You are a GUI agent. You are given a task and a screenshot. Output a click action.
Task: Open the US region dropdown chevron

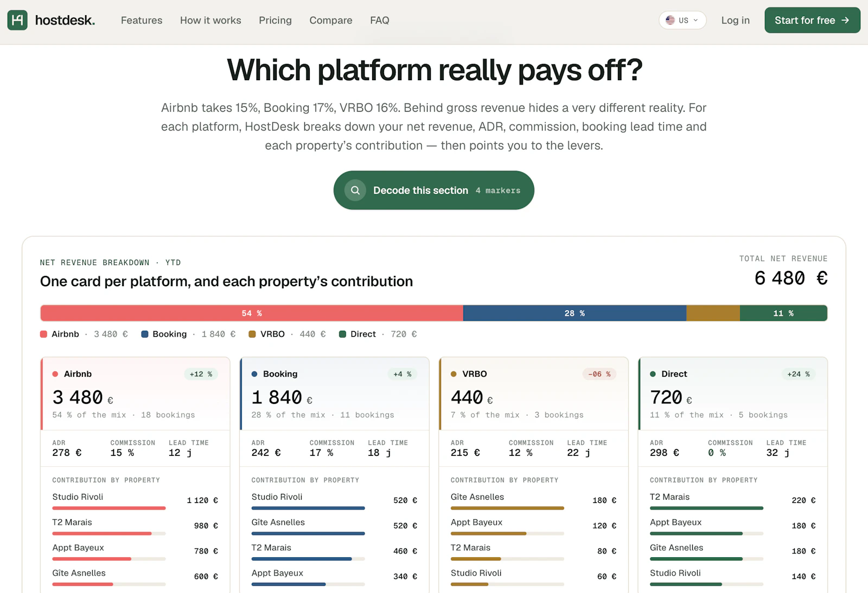point(695,20)
